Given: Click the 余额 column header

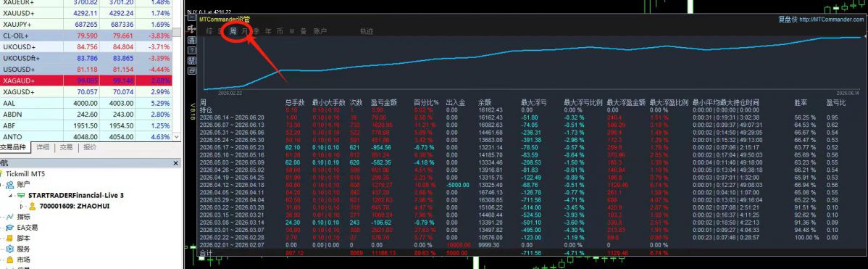Looking at the screenshot, I should 485,102.
